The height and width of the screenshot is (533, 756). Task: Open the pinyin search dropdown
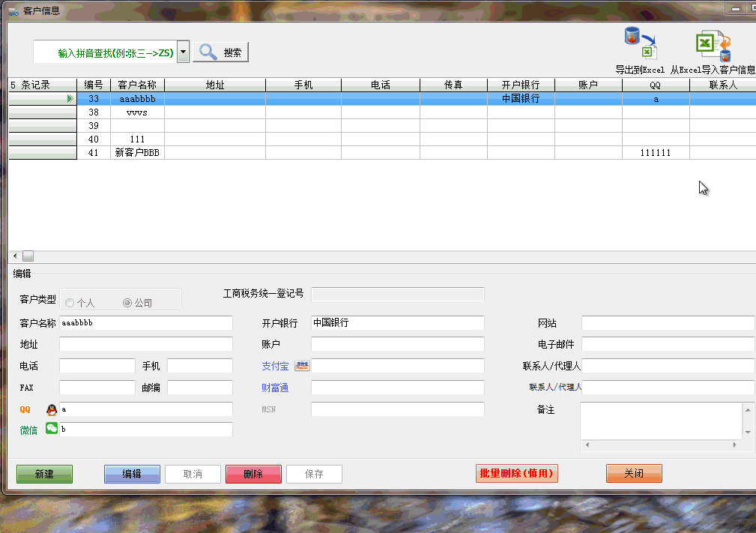[182, 51]
